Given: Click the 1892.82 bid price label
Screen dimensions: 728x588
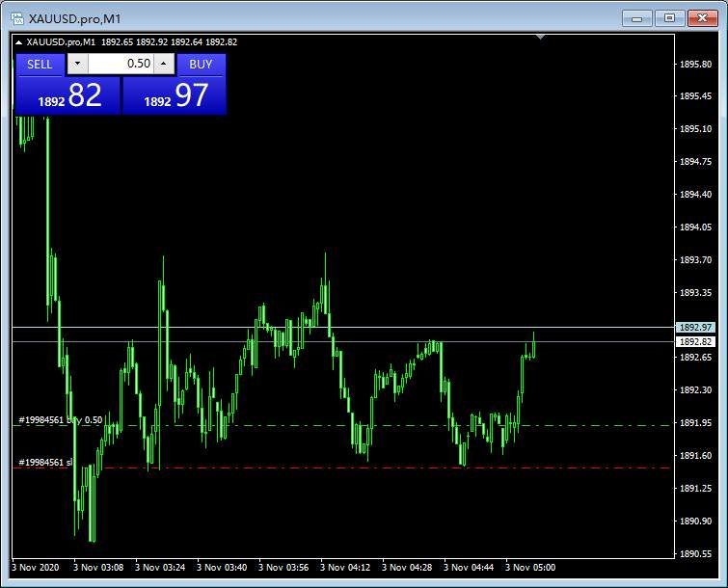Looking at the screenshot, I should click(695, 341).
